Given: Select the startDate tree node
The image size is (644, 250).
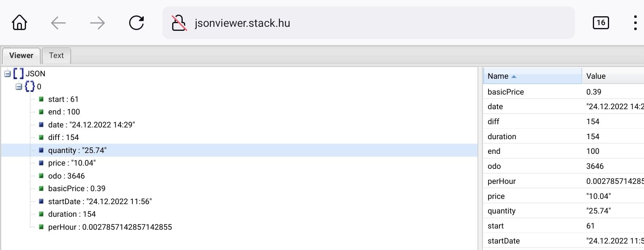Looking at the screenshot, I should 99,201.
